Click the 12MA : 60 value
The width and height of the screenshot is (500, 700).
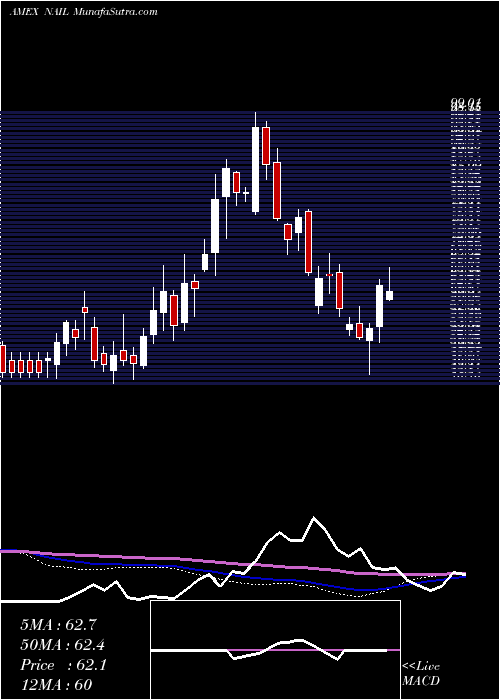click(56, 684)
